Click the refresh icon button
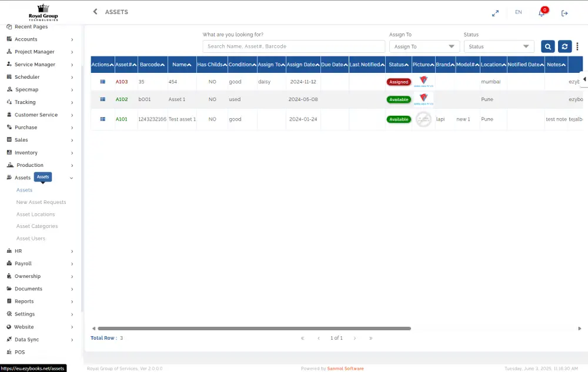This screenshot has width=588, height=372. pyautogui.click(x=564, y=47)
